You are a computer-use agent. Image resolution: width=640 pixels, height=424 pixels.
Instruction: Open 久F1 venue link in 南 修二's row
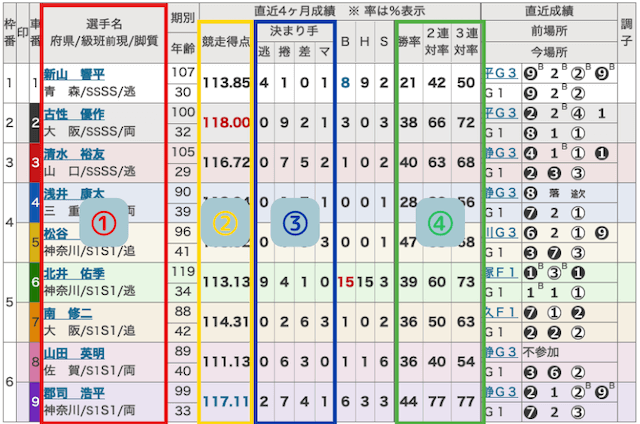(501, 313)
